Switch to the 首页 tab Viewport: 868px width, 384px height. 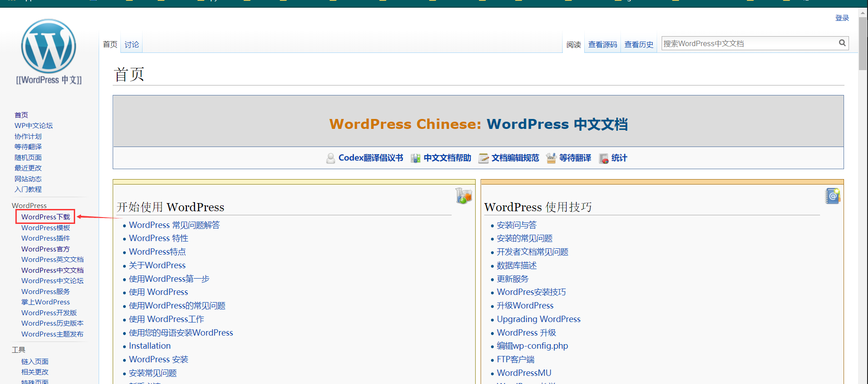[110, 44]
